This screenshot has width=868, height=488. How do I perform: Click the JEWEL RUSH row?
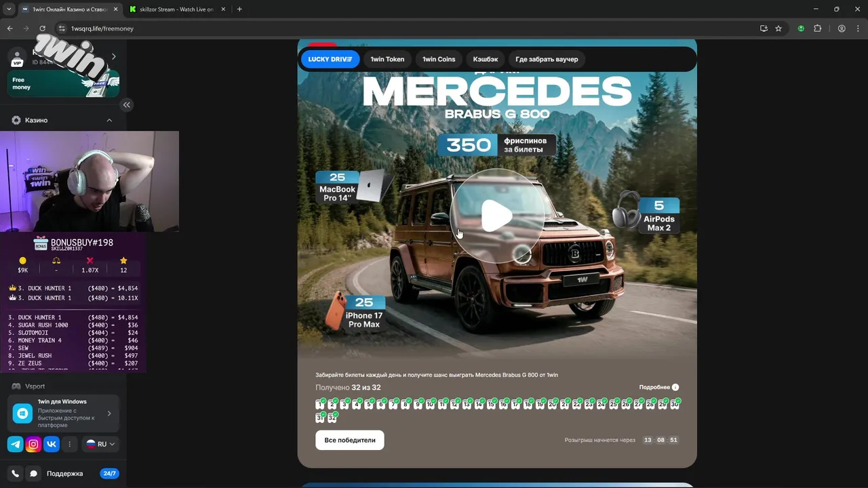pos(73,356)
